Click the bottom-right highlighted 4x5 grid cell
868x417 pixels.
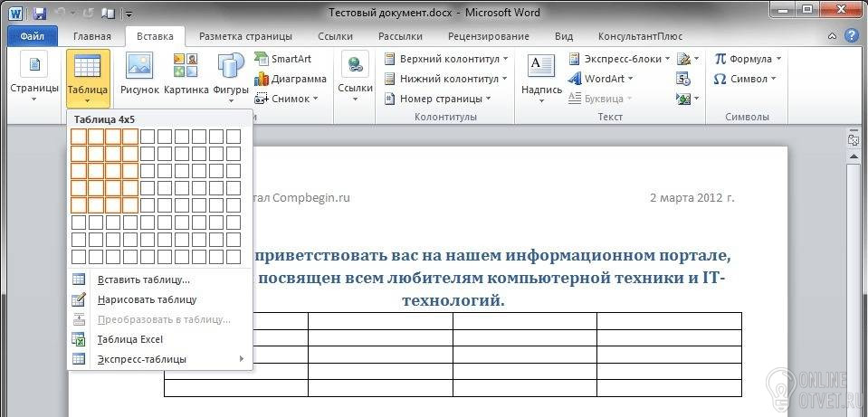[130, 205]
